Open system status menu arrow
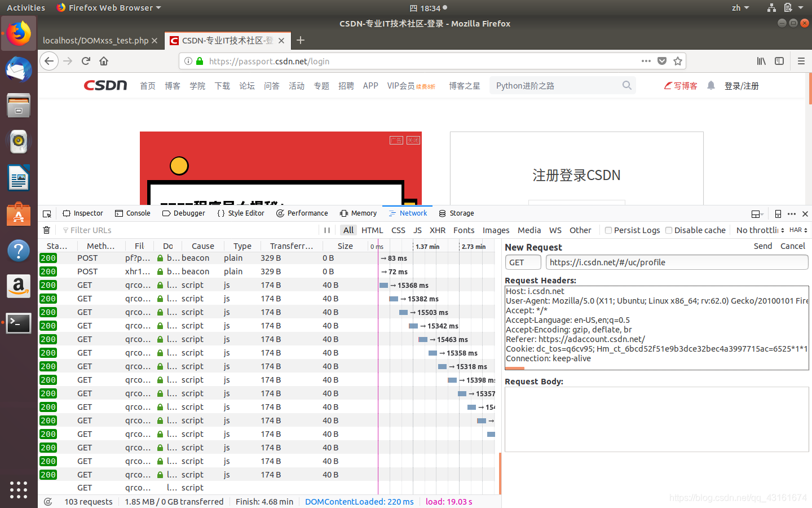The width and height of the screenshot is (812, 508). 801,7
